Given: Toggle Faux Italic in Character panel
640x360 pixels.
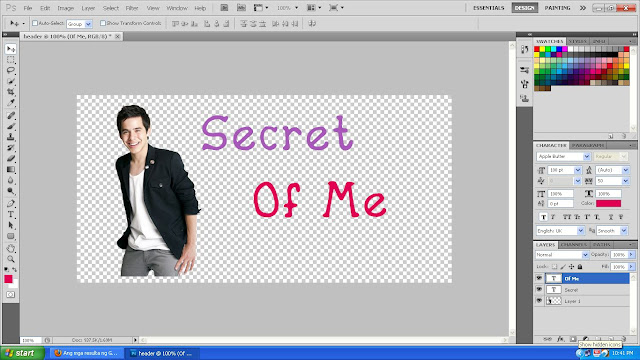Looking at the screenshot, I should (x=553, y=217).
